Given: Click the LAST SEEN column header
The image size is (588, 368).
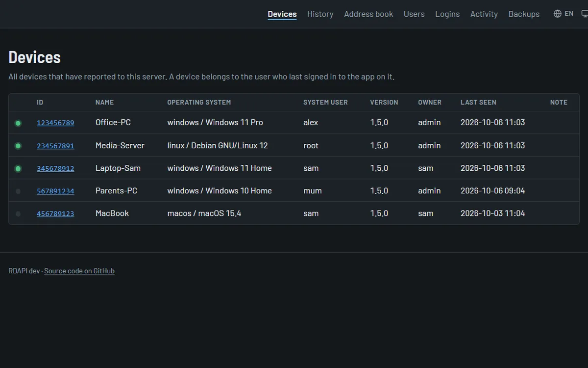Looking at the screenshot, I should pyautogui.click(x=478, y=103).
